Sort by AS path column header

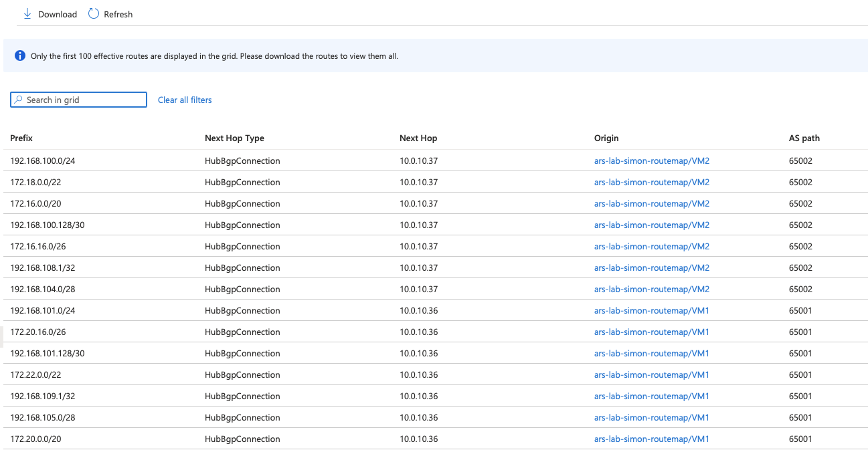pos(804,138)
